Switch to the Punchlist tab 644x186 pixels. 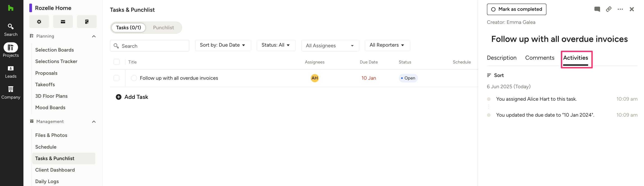pyautogui.click(x=163, y=27)
